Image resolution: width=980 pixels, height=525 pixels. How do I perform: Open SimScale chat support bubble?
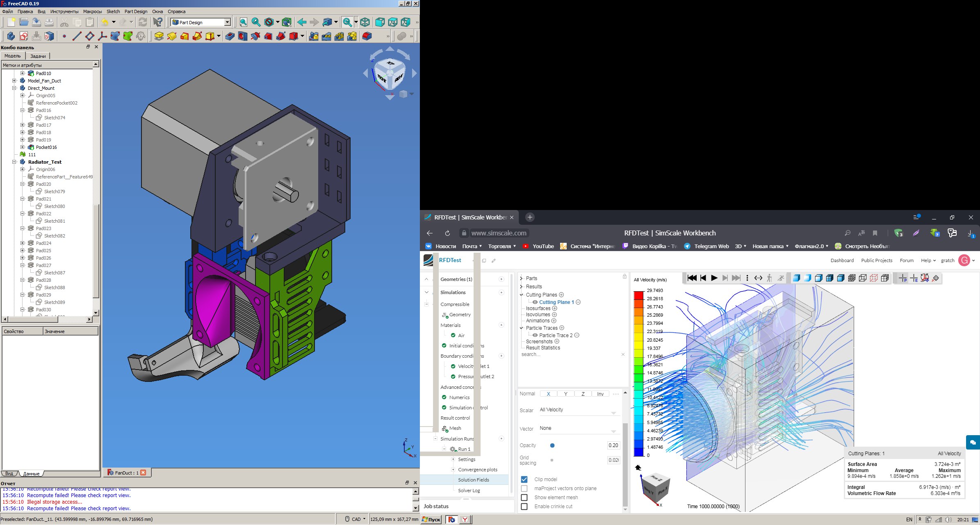973,443
